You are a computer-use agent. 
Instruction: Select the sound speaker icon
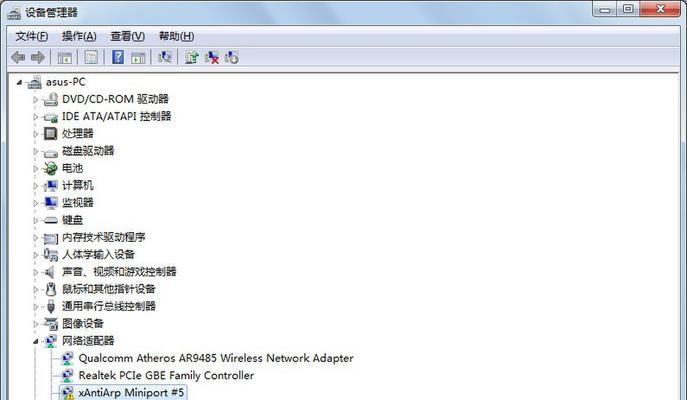tap(50, 272)
